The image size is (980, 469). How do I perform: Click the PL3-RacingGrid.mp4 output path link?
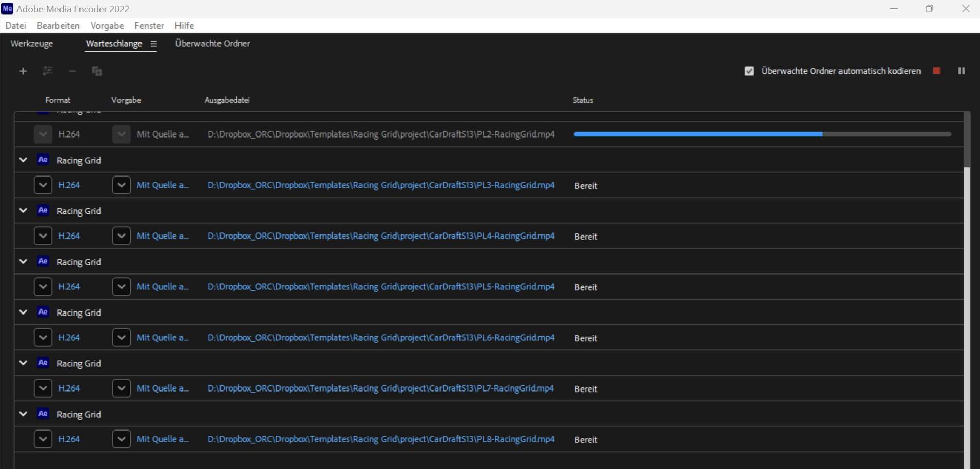click(x=381, y=185)
